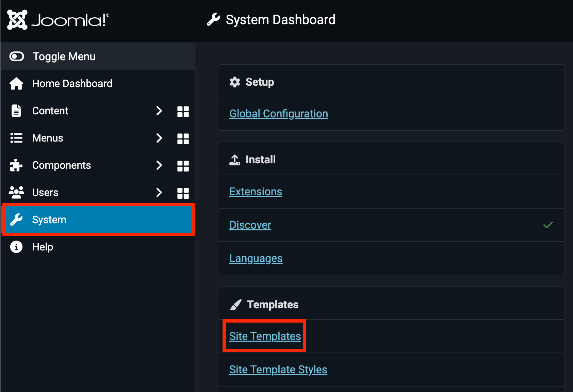Click the Setup gear icon
Image resolution: width=573 pixels, height=392 pixels.
(x=235, y=82)
